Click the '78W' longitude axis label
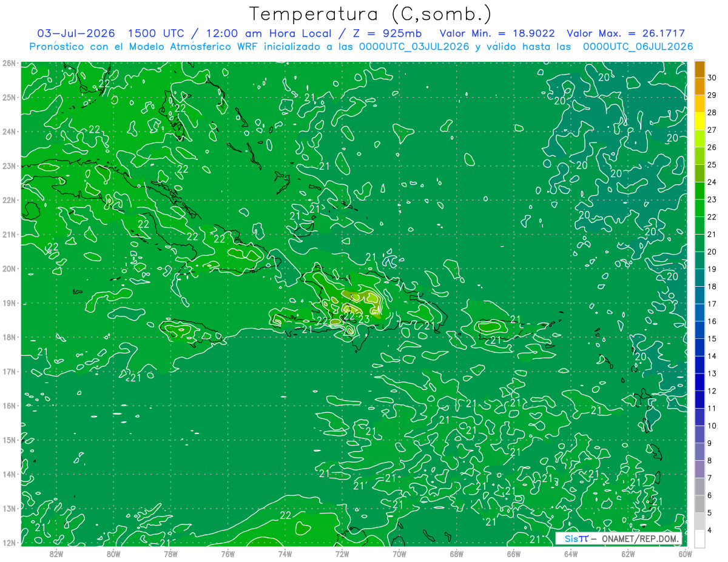Viewport: 728px width, 562px height. (x=170, y=554)
